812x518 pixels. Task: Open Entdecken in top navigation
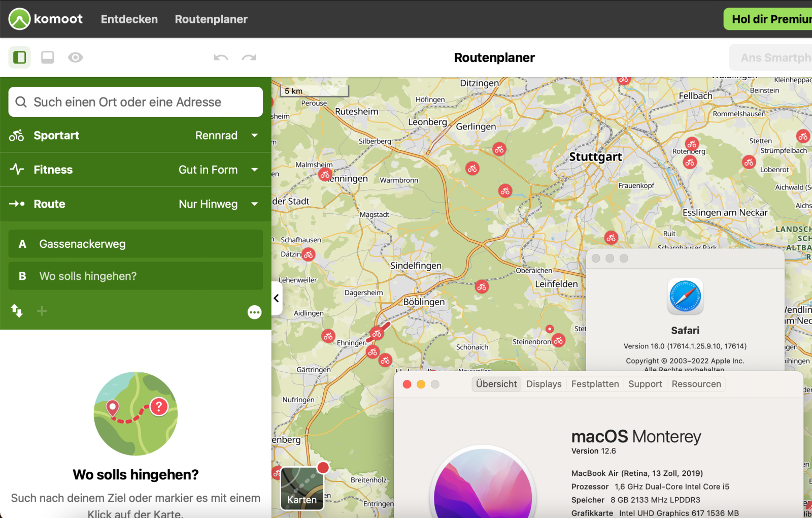coord(129,19)
